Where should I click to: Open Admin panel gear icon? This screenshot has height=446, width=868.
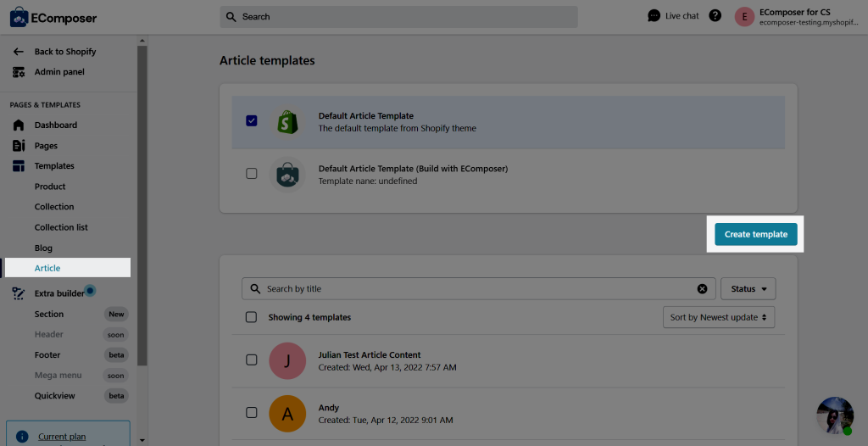click(19, 72)
